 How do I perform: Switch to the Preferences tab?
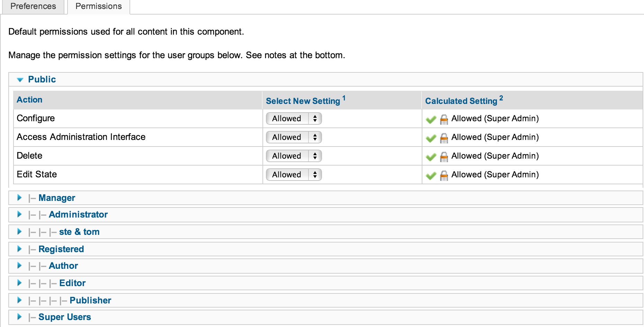click(x=33, y=6)
